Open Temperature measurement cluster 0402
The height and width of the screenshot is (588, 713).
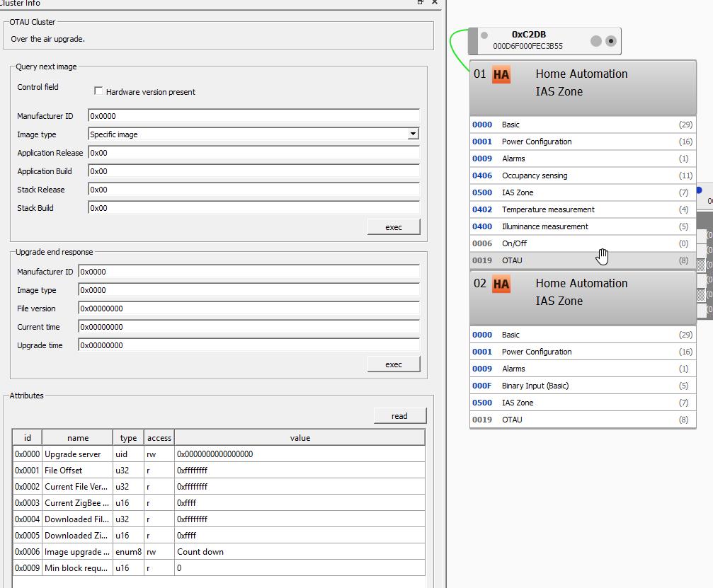(x=583, y=209)
